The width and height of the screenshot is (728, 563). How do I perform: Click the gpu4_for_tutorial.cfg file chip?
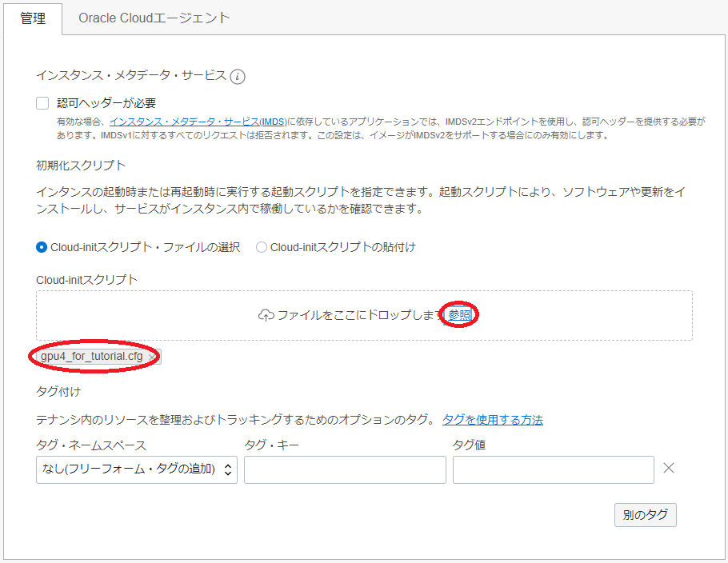click(x=92, y=357)
